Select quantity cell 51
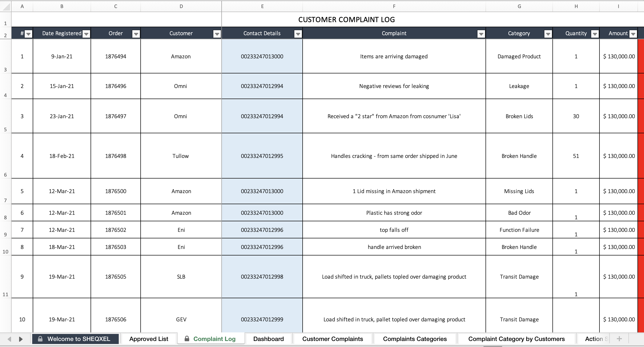The height and width of the screenshot is (347, 644). pos(576,156)
